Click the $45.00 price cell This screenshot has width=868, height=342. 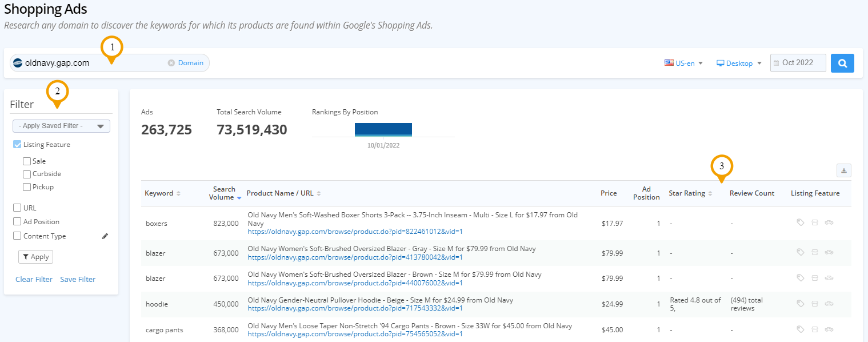[x=612, y=330]
